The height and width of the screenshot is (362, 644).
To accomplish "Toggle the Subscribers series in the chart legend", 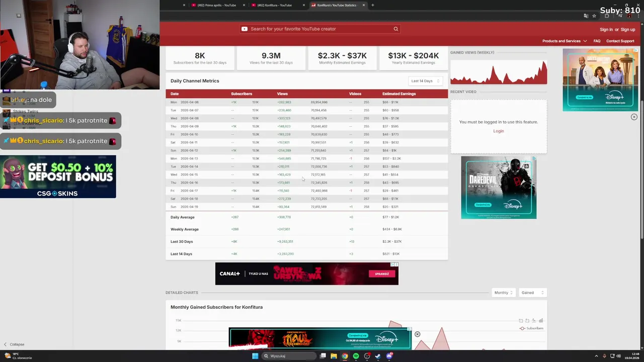I will click(x=531, y=328).
